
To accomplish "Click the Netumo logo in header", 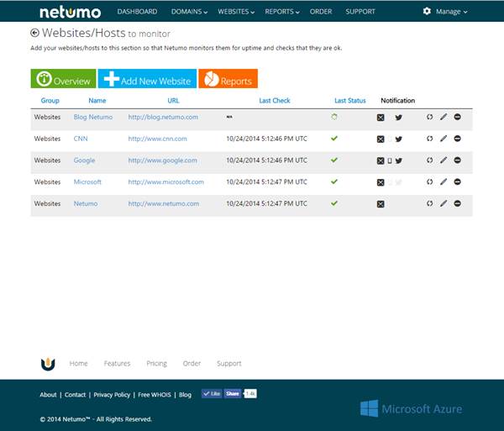I will (70, 13).
